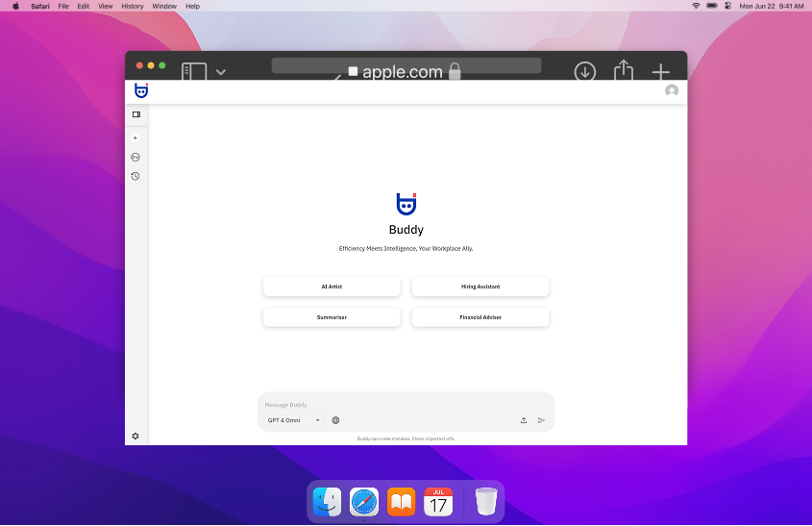This screenshot has height=526, width=812.
Task: Send message with arrow icon
Action: point(541,420)
